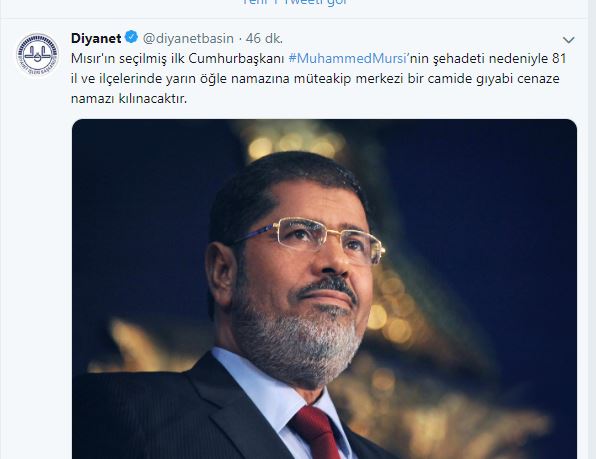
Task: Open the Diyanet account name
Action: pos(96,38)
